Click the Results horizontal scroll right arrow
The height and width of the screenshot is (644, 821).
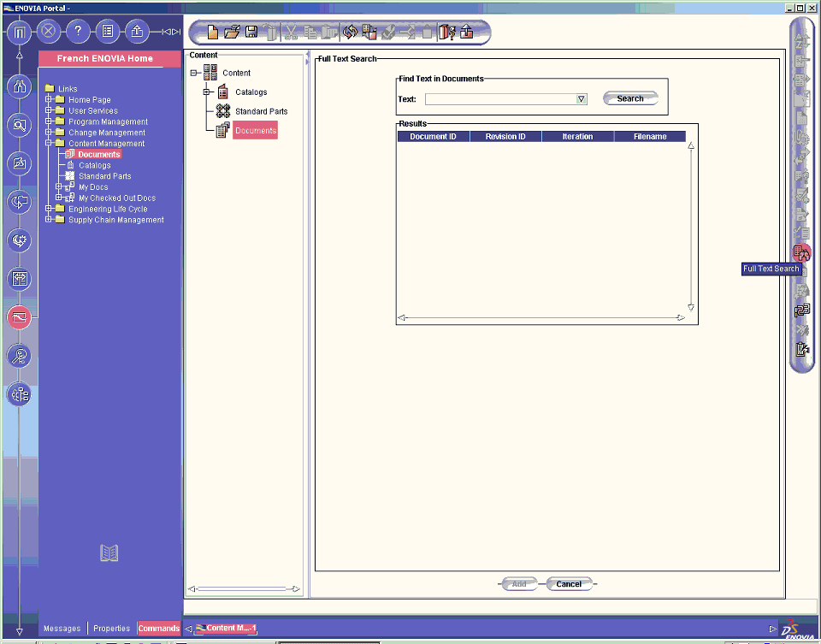click(x=681, y=318)
